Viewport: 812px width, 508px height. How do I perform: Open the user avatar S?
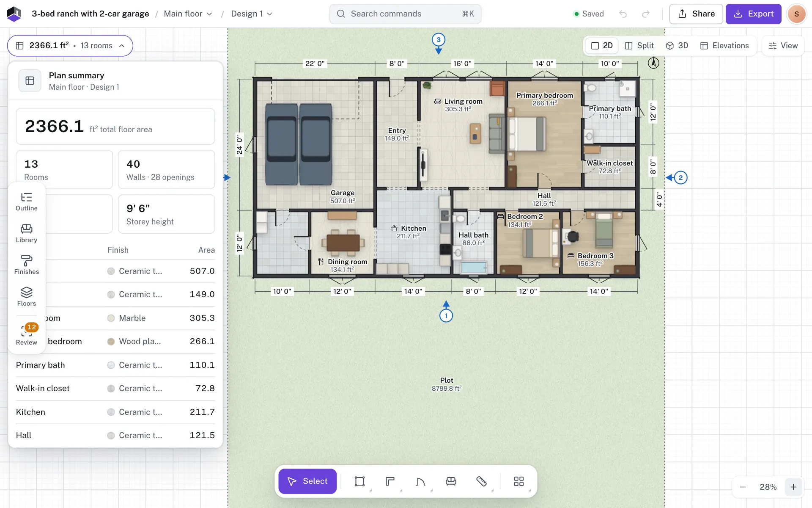[796, 14]
